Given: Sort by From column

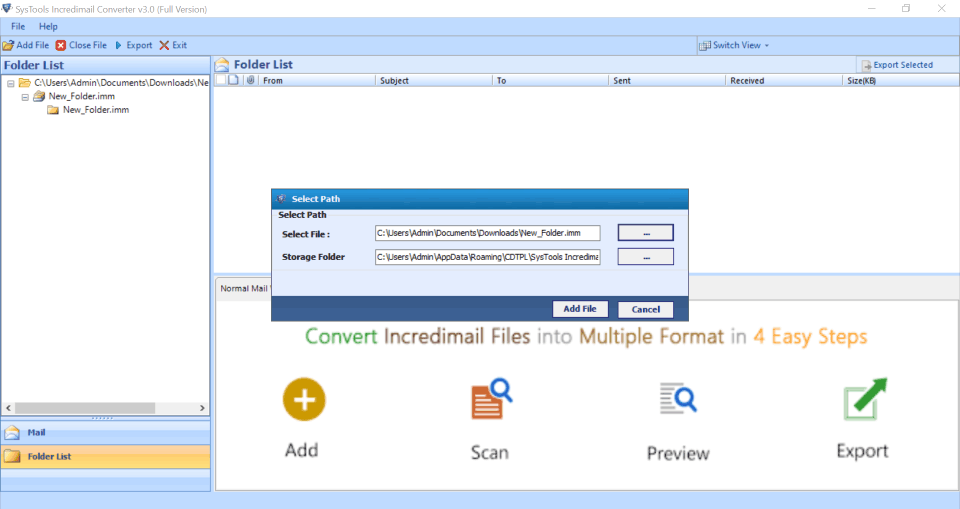Looking at the screenshot, I should [317, 80].
